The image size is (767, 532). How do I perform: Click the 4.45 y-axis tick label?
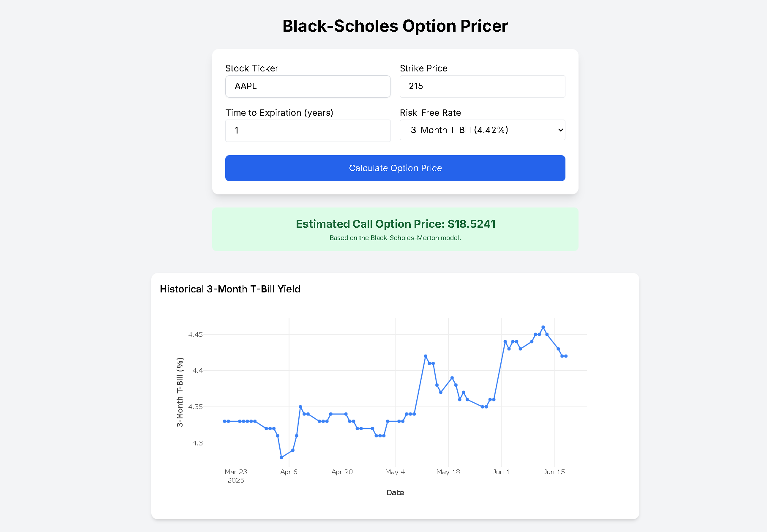point(195,334)
